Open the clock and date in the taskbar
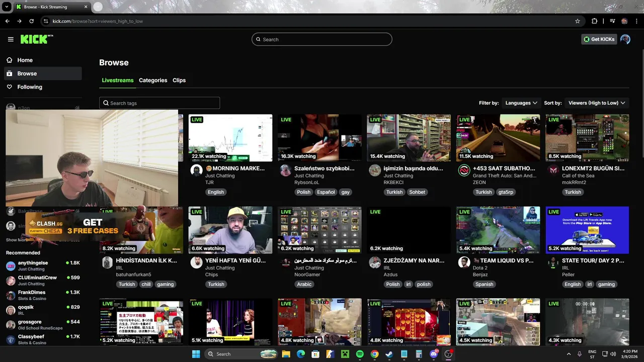644x362 pixels. (x=629, y=354)
